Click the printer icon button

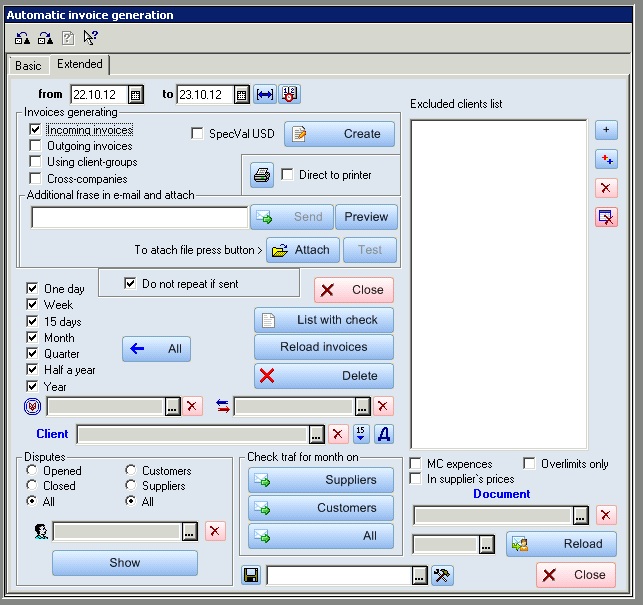pyautogui.click(x=261, y=175)
